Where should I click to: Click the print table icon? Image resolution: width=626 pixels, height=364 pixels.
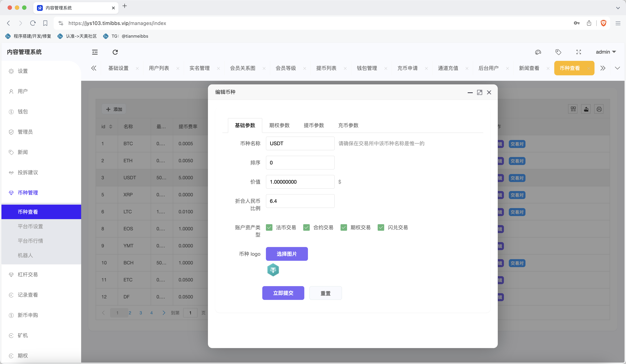pos(599,109)
